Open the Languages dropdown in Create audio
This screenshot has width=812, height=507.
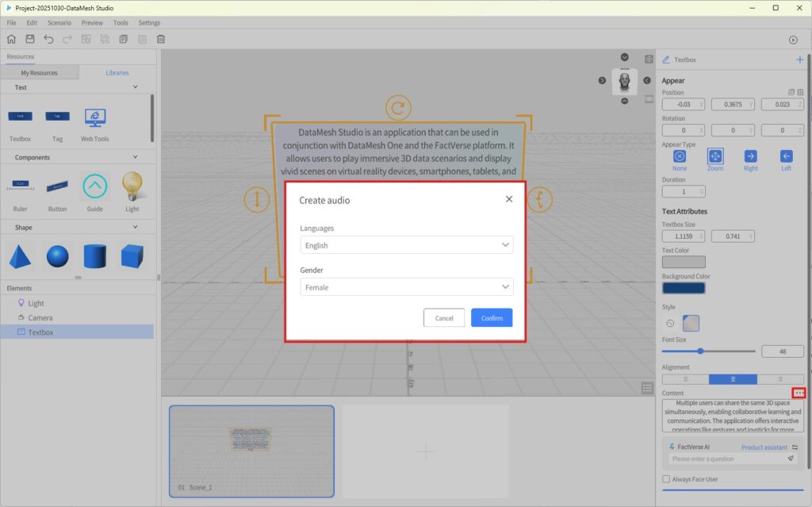pos(406,245)
